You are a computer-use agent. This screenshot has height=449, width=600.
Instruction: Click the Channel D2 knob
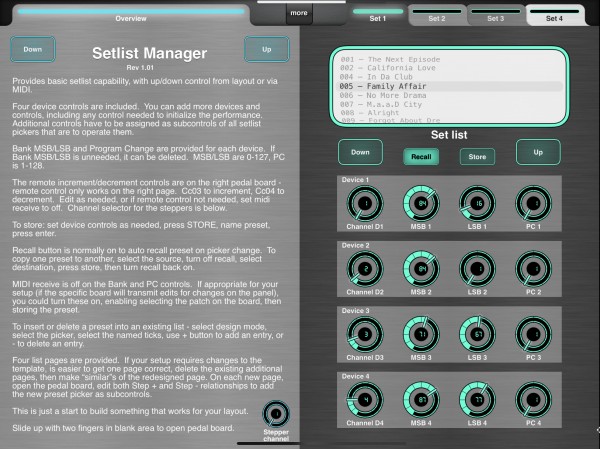365,269
